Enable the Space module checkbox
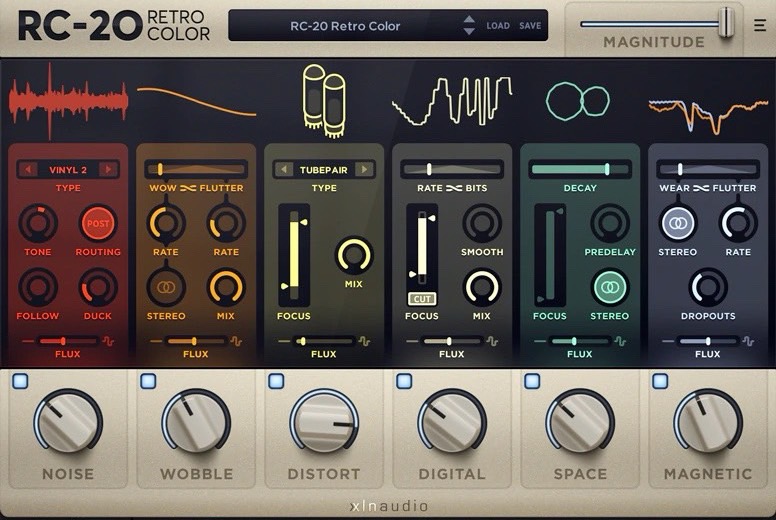776x520 pixels. 532,381
